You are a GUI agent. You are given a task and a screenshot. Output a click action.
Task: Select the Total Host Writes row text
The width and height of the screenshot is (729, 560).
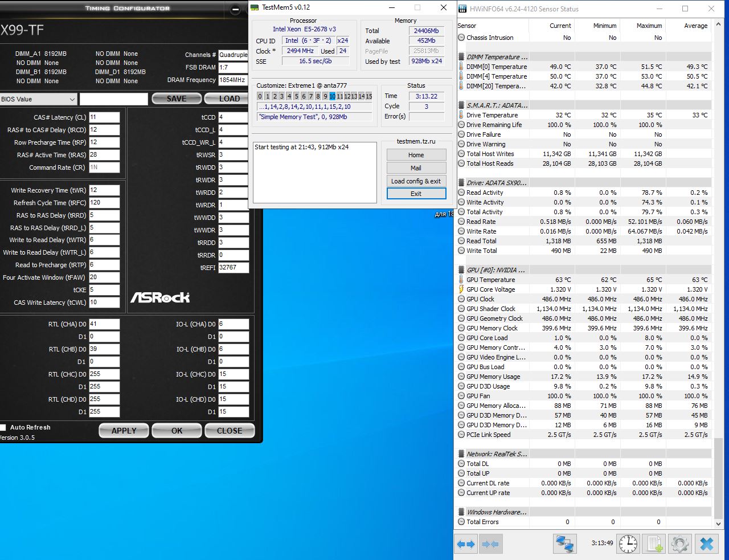pyautogui.click(x=490, y=154)
